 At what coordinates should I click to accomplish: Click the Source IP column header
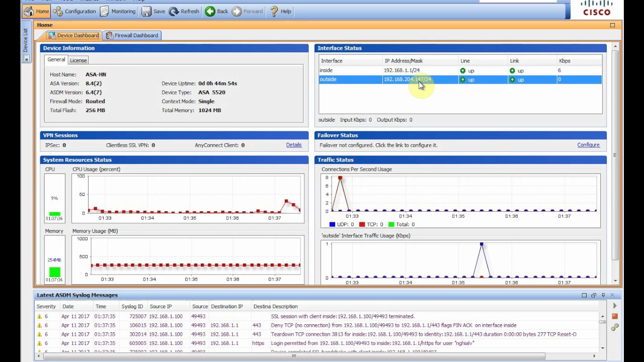[x=169, y=306]
